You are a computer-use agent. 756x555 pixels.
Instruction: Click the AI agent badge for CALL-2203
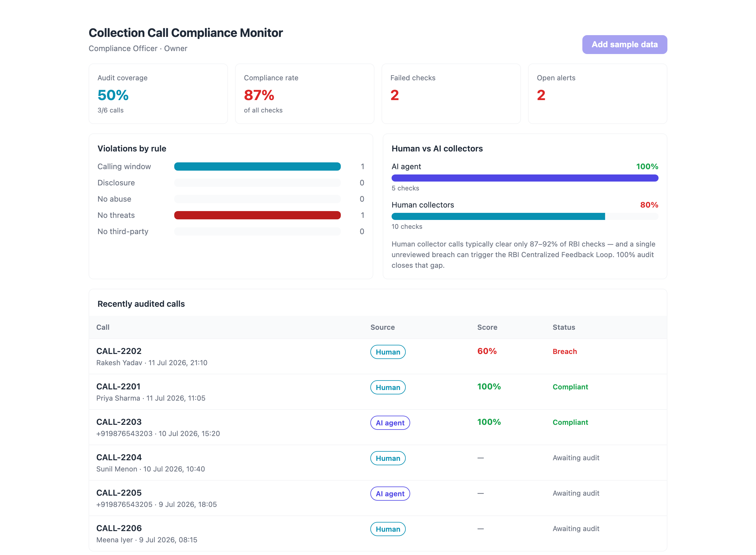click(x=390, y=423)
